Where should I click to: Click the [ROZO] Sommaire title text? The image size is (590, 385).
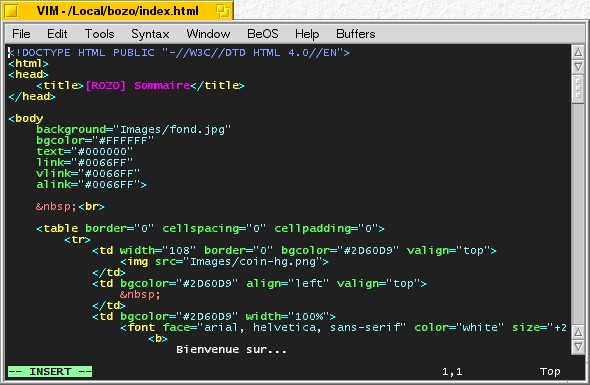[x=138, y=85]
